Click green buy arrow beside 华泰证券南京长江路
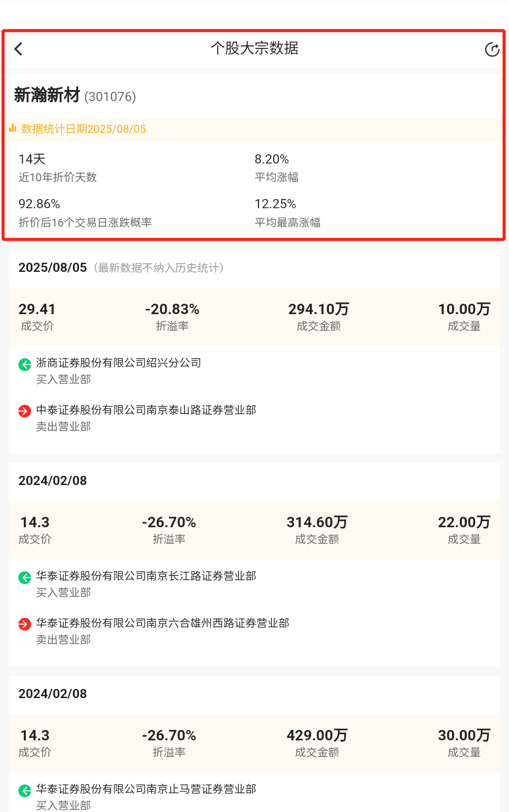Viewport: 509px width, 812px height. click(x=25, y=577)
